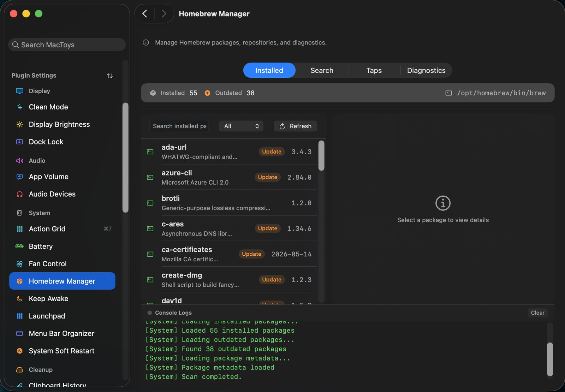
Task: Click the App Volume icon
Action: click(x=19, y=177)
